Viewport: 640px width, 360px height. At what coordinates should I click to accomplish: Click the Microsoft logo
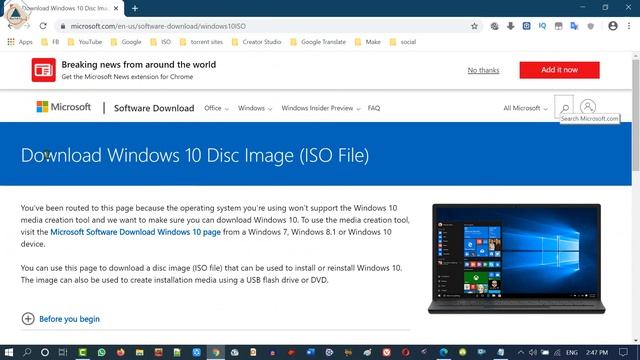64,107
